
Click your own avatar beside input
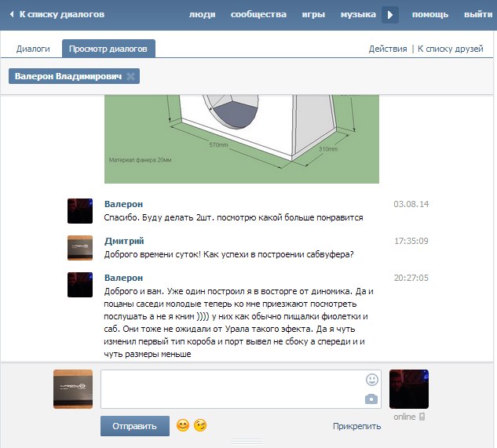[x=73, y=389]
